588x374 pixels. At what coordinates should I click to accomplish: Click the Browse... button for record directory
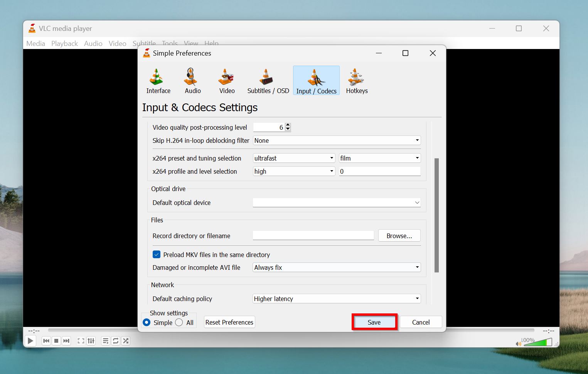(x=399, y=236)
